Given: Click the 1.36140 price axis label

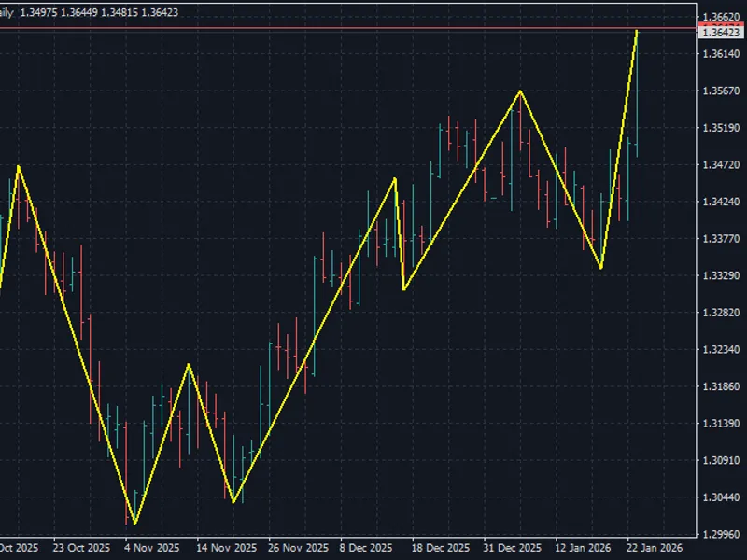Looking at the screenshot, I should [721, 54].
